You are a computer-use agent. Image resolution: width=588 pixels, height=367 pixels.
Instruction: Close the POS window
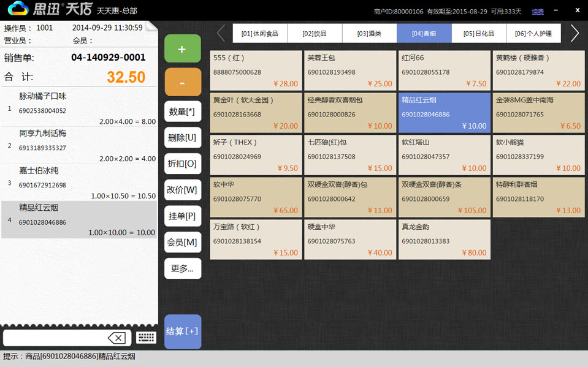tap(578, 10)
